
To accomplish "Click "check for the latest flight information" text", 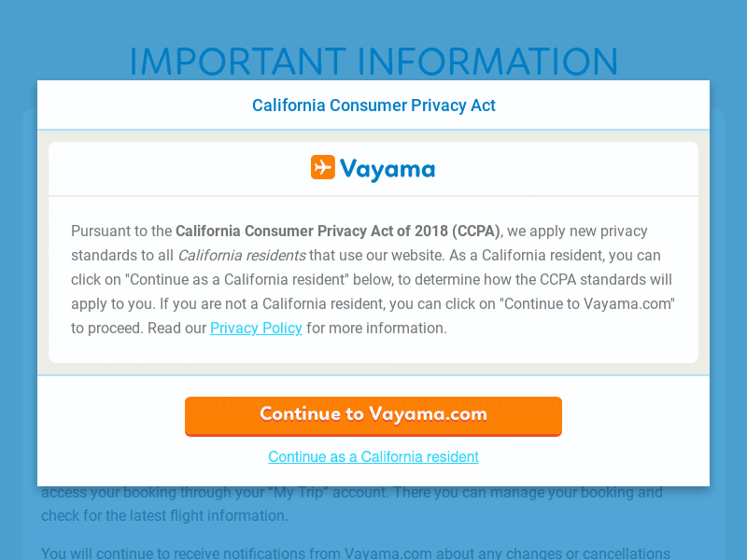I will coord(164,515).
